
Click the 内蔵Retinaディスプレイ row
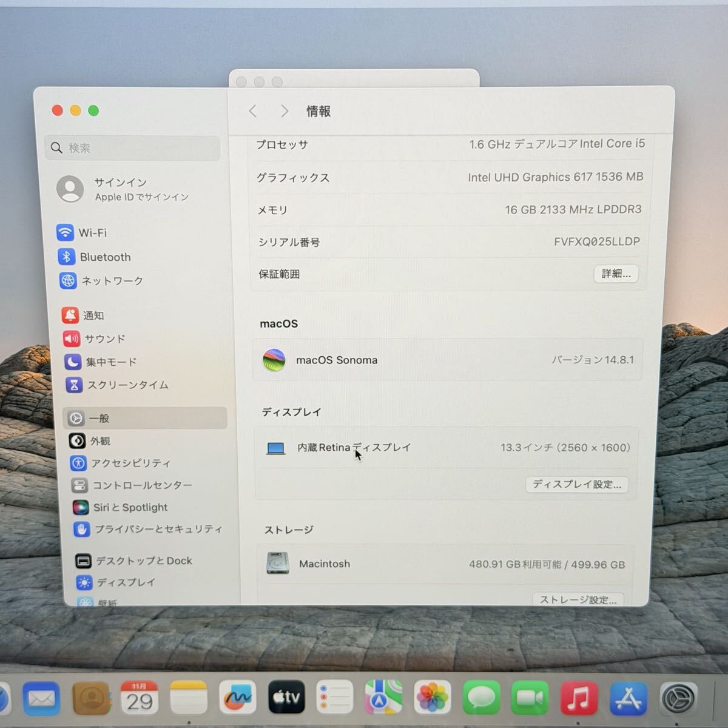(447, 448)
